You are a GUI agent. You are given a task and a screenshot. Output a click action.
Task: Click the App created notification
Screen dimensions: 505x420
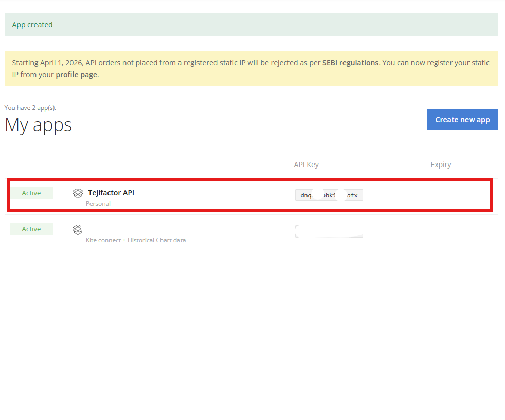click(x=251, y=25)
